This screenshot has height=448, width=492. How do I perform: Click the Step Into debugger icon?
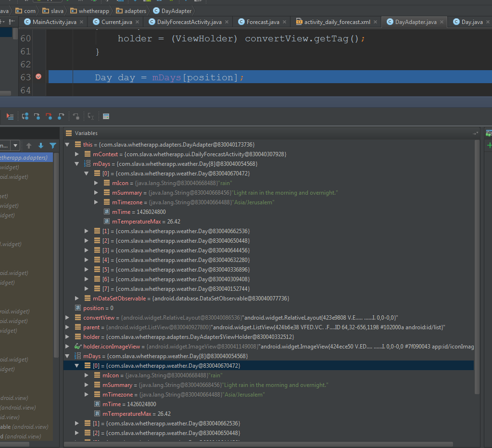click(37, 116)
